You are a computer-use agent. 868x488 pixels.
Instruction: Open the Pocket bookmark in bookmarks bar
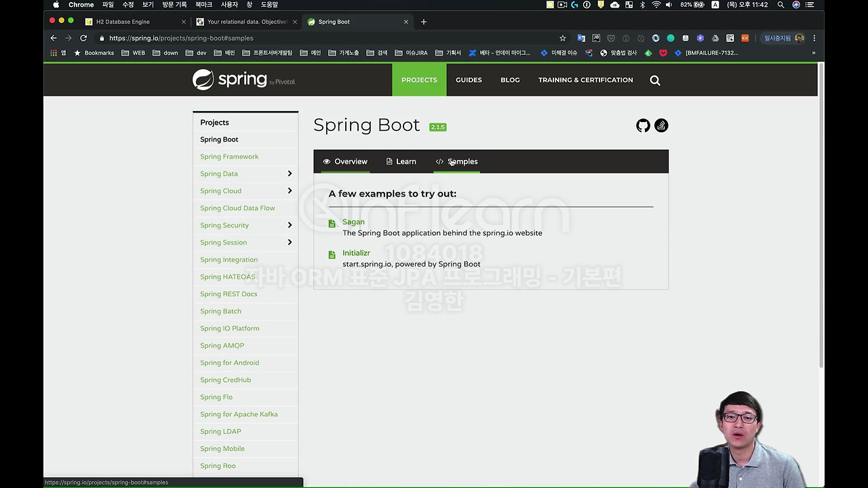663,53
